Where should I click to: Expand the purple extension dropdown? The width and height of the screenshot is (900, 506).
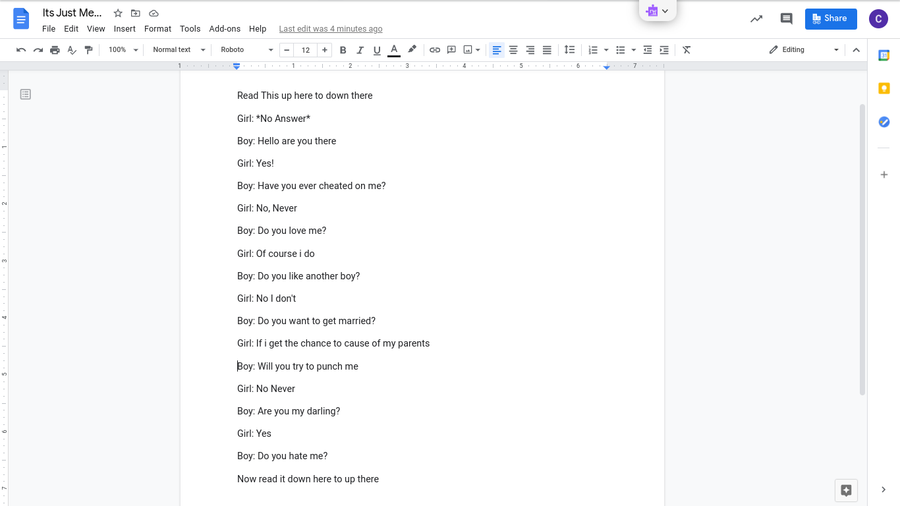tap(658, 11)
